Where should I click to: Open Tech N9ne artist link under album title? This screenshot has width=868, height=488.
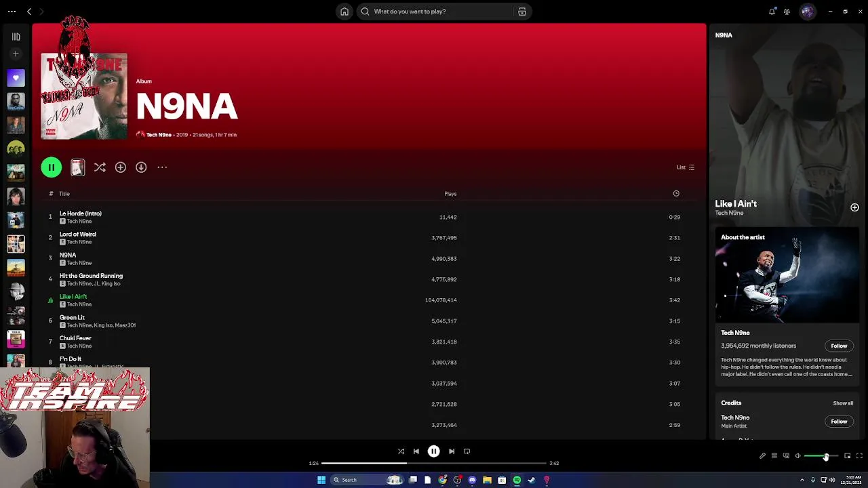(x=159, y=135)
